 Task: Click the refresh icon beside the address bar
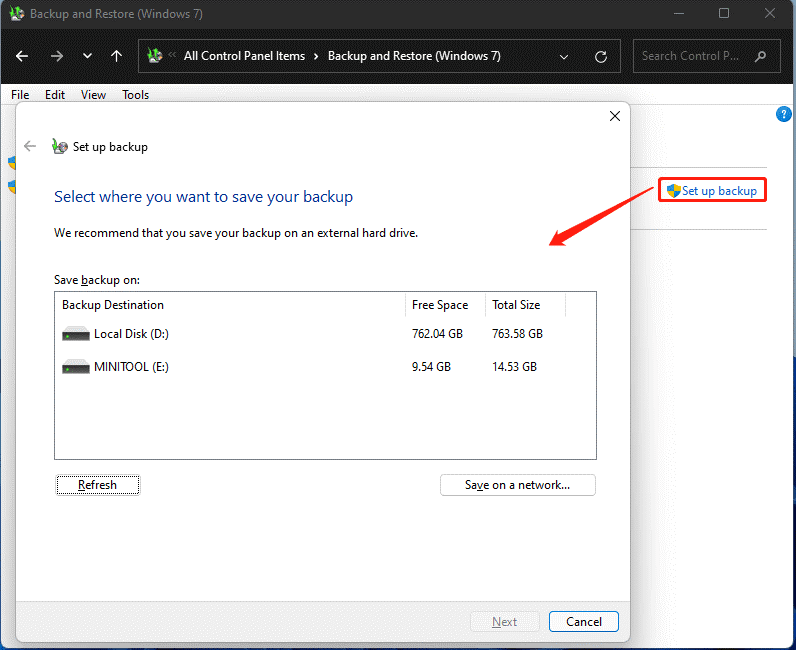pyautogui.click(x=600, y=56)
